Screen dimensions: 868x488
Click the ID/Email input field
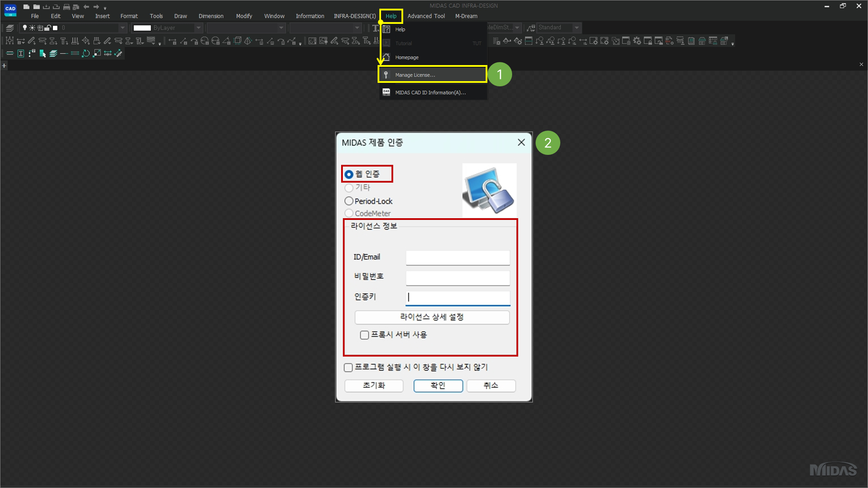click(x=458, y=257)
